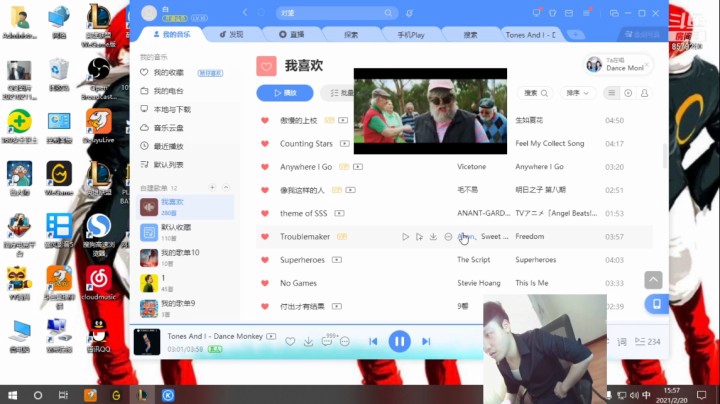Click the song list vertical scrollbar
The height and width of the screenshot is (404, 720).
click(665, 156)
